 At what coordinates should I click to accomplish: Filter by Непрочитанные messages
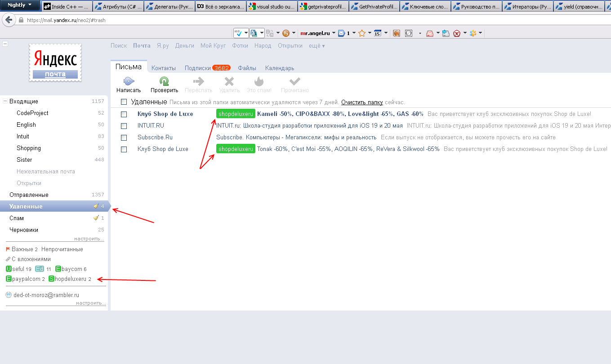point(62,249)
